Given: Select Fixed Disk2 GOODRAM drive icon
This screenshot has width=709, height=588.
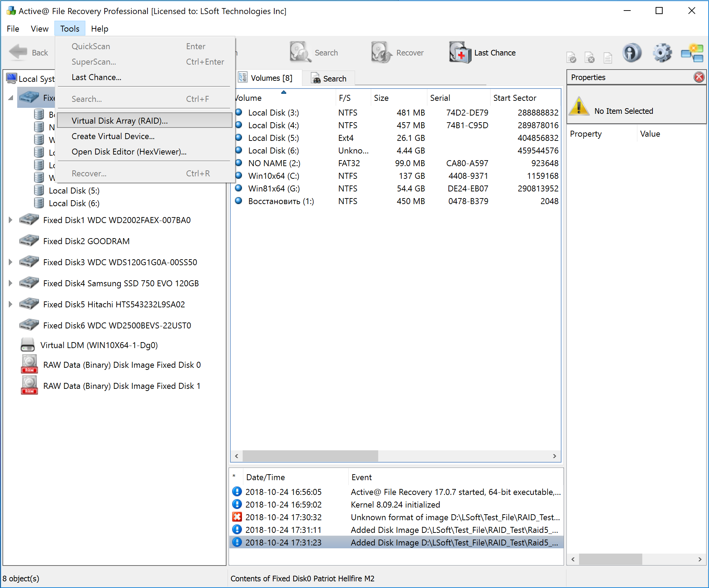Looking at the screenshot, I should [29, 241].
